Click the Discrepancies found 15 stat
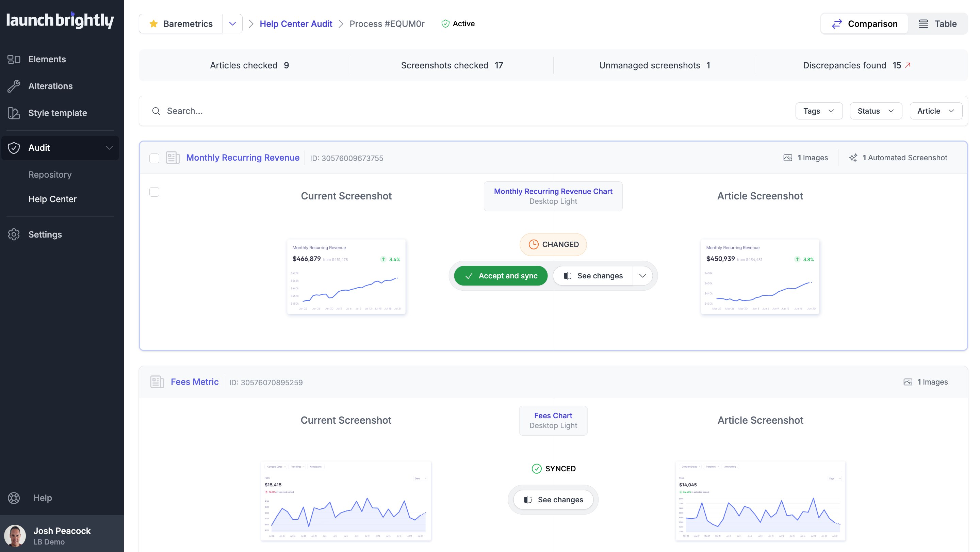Image resolution: width=980 pixels, height=552 pixels. click(x=857, y=65)
